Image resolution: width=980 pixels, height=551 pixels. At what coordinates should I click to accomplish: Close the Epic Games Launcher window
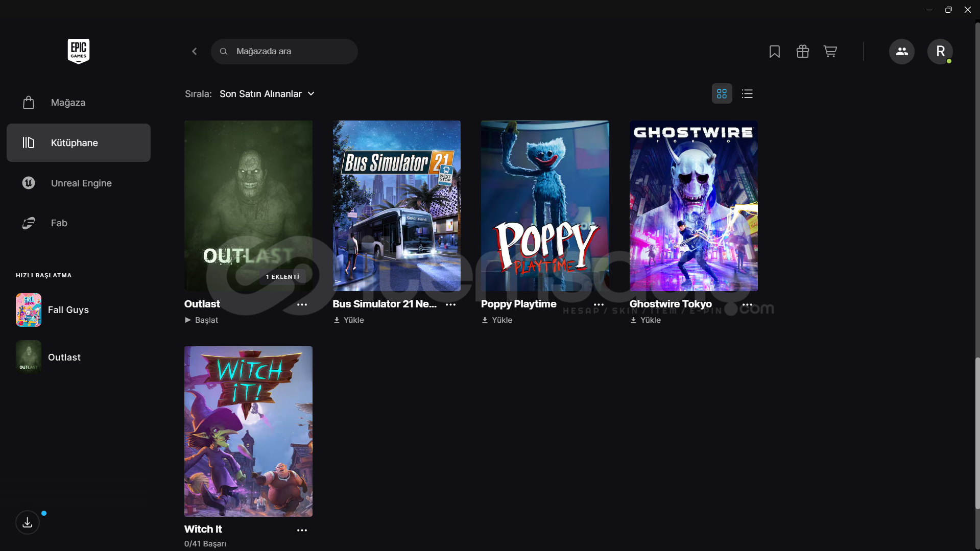(x=968, y=10)
